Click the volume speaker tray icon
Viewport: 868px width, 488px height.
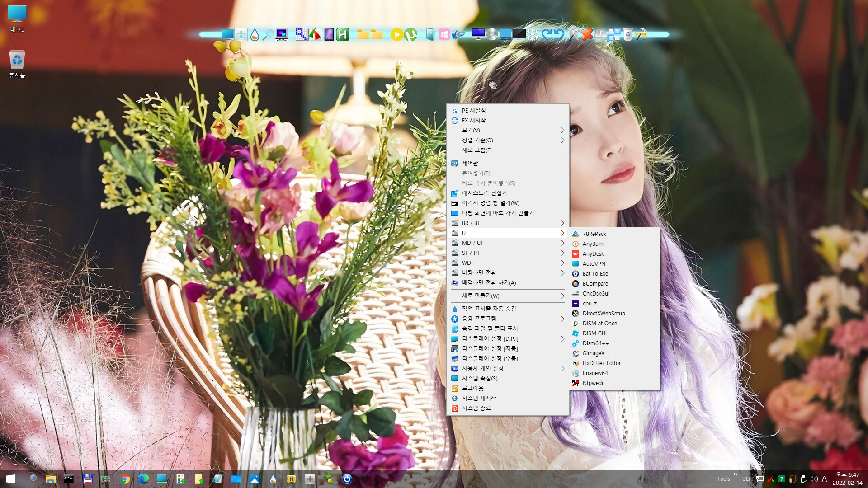[814, 479]
